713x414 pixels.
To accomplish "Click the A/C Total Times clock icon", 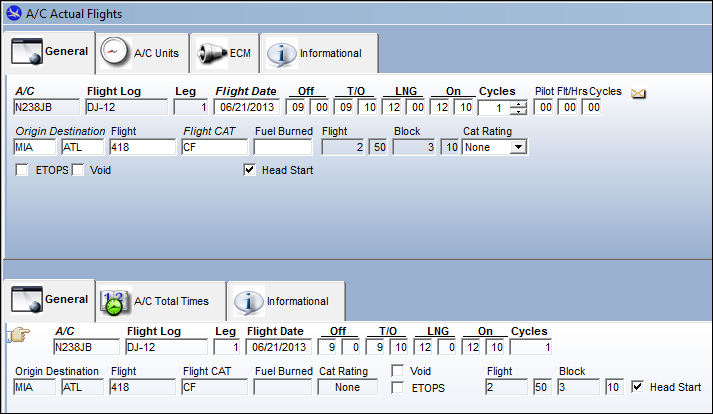I will tap(115, 302).
